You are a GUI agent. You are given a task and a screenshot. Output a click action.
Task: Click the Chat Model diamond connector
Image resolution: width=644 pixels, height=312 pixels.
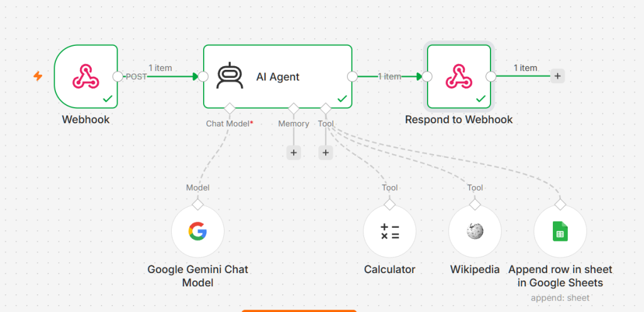click(230, 109)
